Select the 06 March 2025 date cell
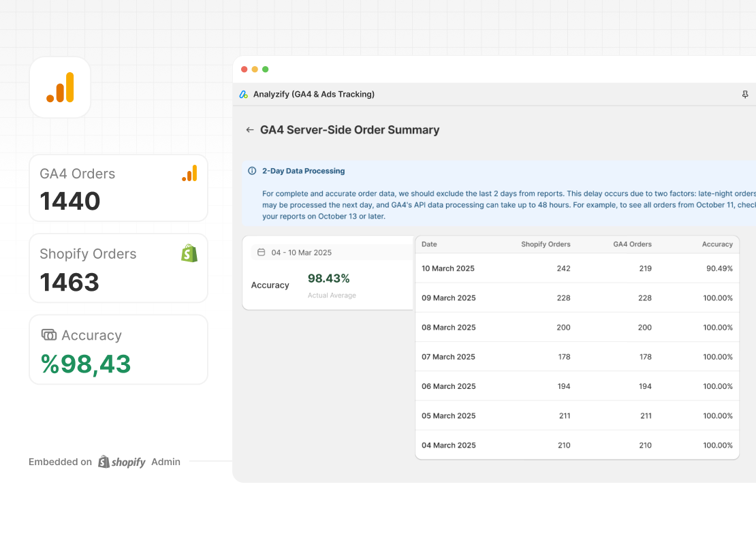The image size is (756, 538). [448, 386]
